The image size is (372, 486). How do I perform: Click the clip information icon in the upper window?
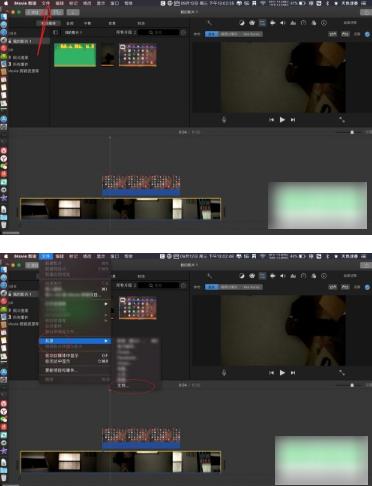click(324, 23)
